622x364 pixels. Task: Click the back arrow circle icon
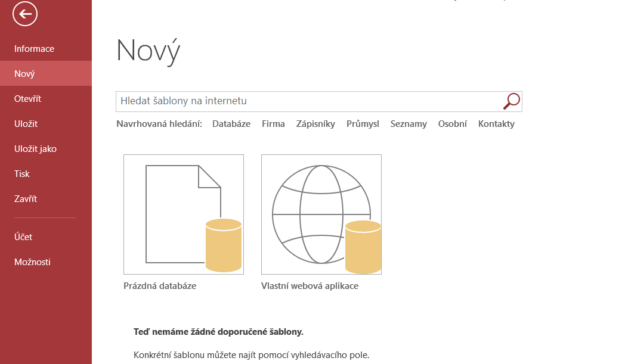coord(25,14)
